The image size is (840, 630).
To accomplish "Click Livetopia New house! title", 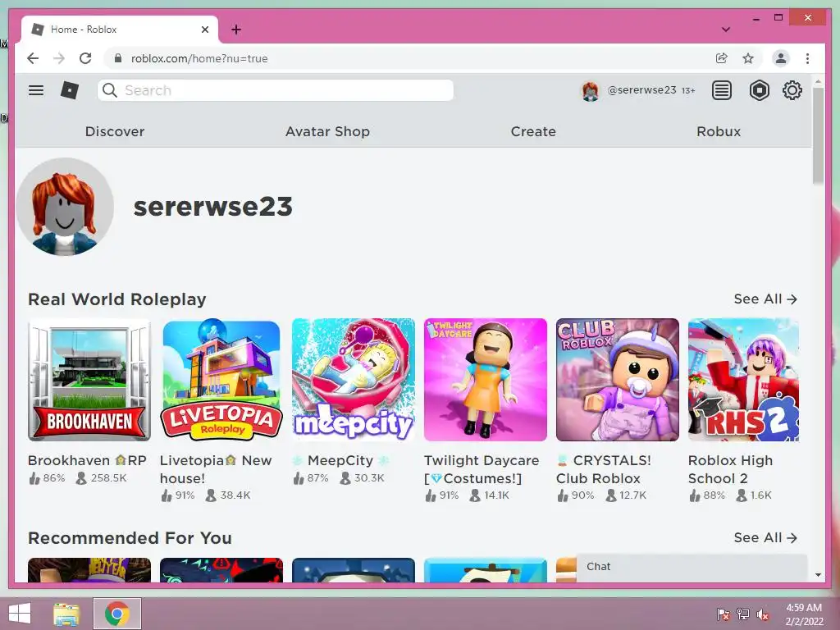I will [x=216, y=468].
